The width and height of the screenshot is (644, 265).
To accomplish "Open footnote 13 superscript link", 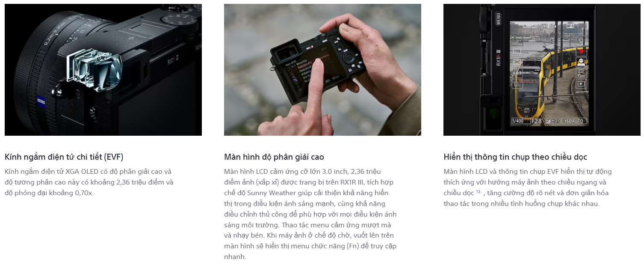I will (478, 191).
